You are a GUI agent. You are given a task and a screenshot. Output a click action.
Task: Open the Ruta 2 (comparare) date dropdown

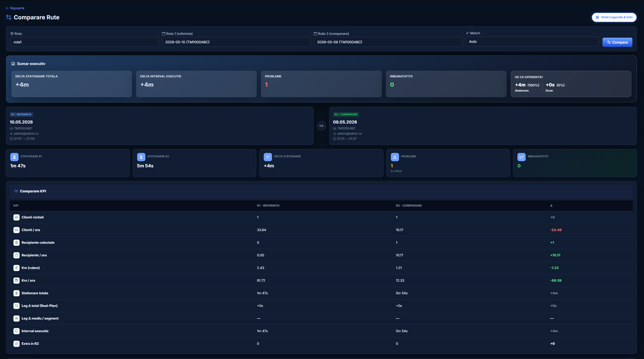point(388,42)
